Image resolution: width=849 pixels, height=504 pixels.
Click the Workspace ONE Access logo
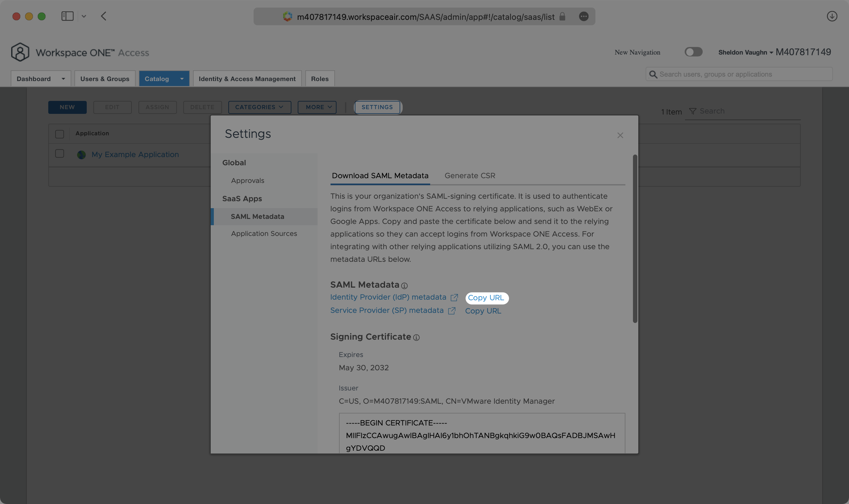pos(20,52)
